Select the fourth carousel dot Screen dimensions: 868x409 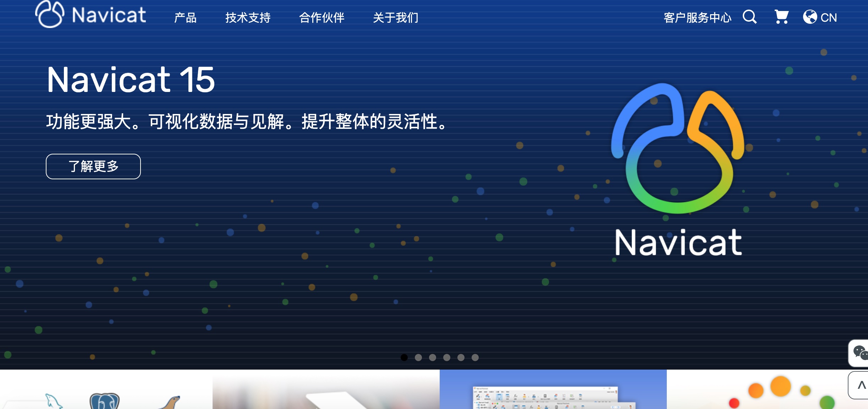[447, 358]
